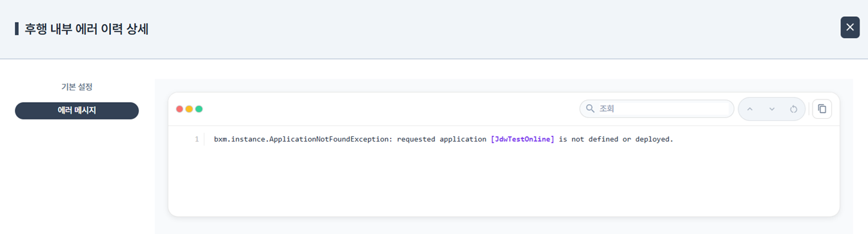Viewport: 868px width, 234px height.
Task: Go to next search match arrow
Action: (x=772, y=109)
